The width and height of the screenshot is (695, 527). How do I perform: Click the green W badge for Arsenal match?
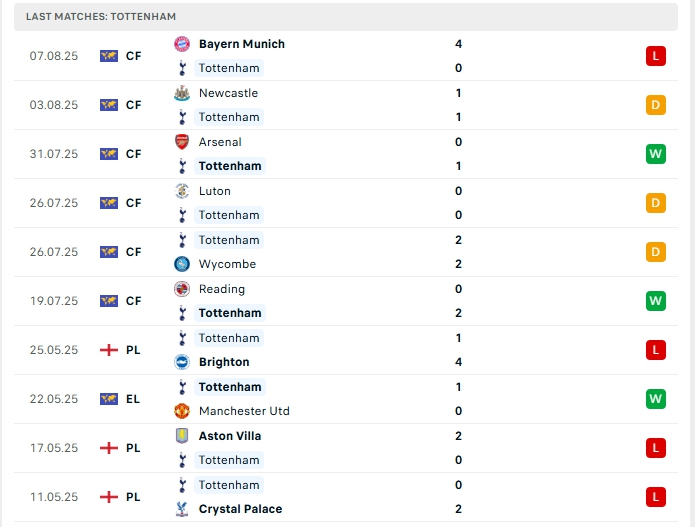coord(655,154)
